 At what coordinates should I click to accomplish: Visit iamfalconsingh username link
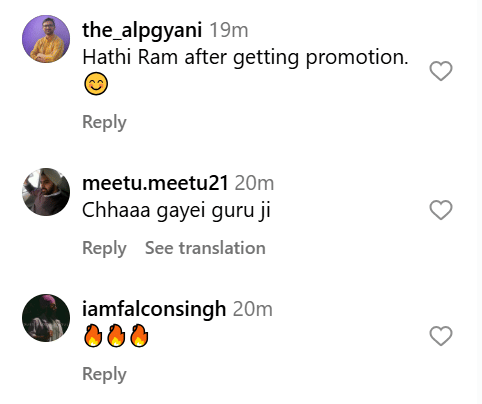(154, 309)
